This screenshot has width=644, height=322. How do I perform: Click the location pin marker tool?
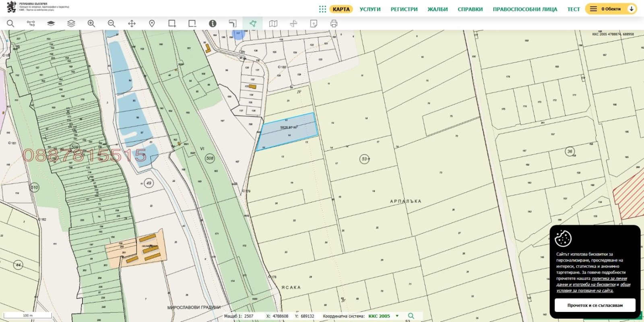coord(152,24)
